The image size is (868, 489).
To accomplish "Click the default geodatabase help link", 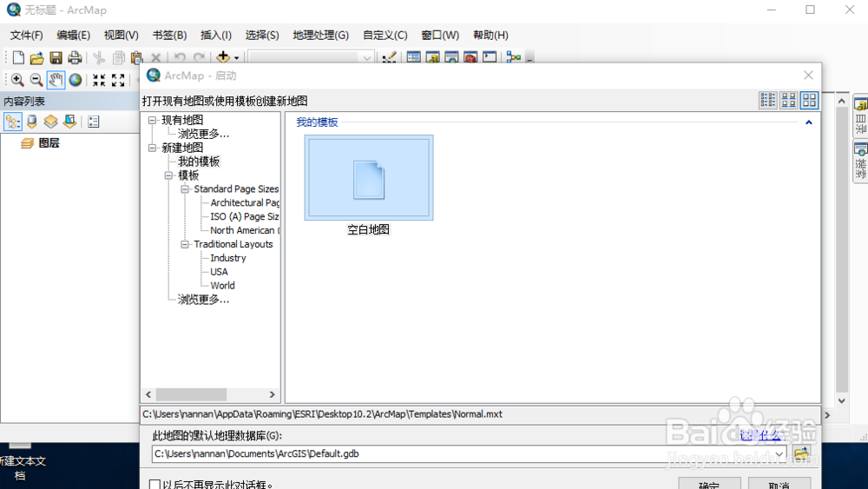I will pyautogui.click(x=762, y=436).
